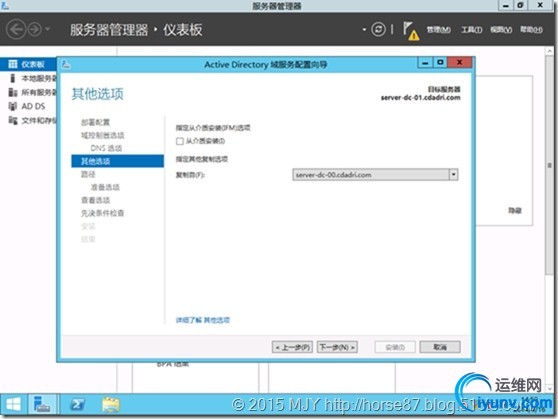Open File Explorer from the taskbar

point(111,404)
